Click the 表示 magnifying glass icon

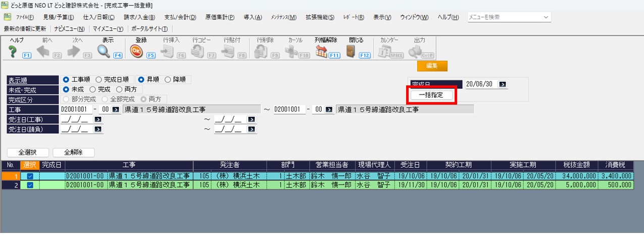click(x=104, y=51)
